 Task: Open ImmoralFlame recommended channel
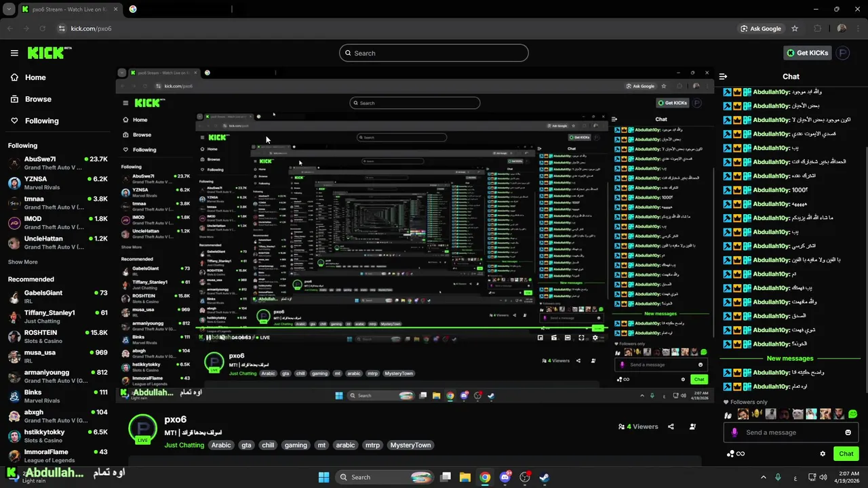pyautogui.click(x=57, y=456)
